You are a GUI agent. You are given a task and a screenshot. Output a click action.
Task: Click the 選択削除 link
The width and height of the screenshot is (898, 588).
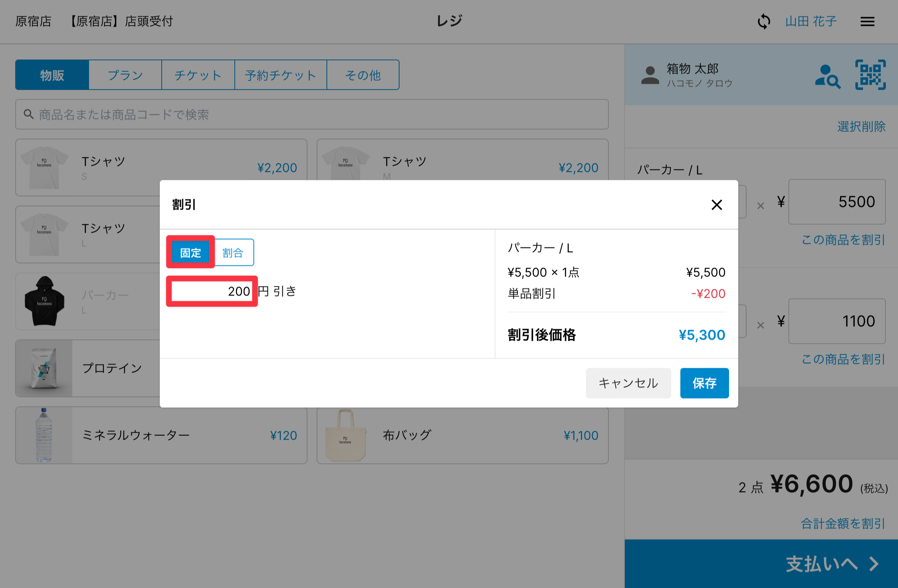click(x=861, y=126)
